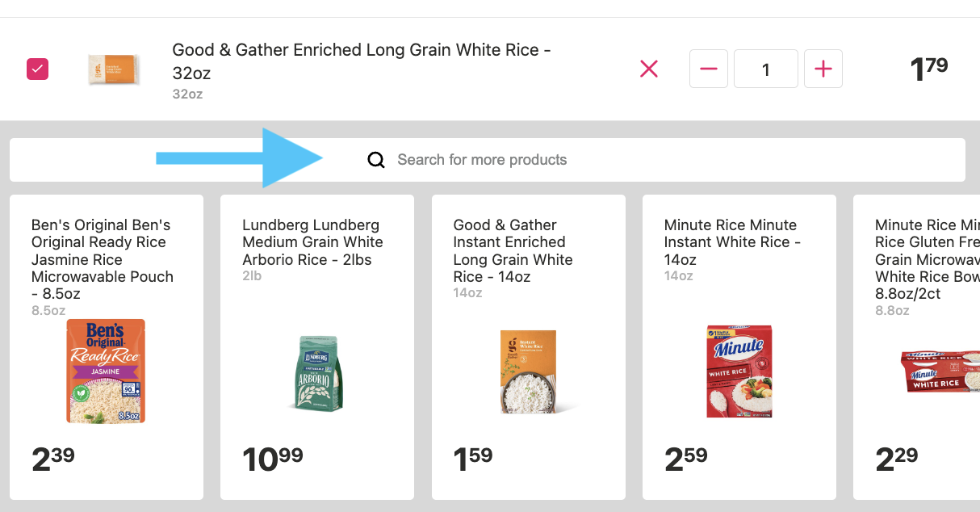Open Ben's Original Jasmine Rice product title
Image resolution: width=980 pixels, height=512 pixels.
(103, 259)
